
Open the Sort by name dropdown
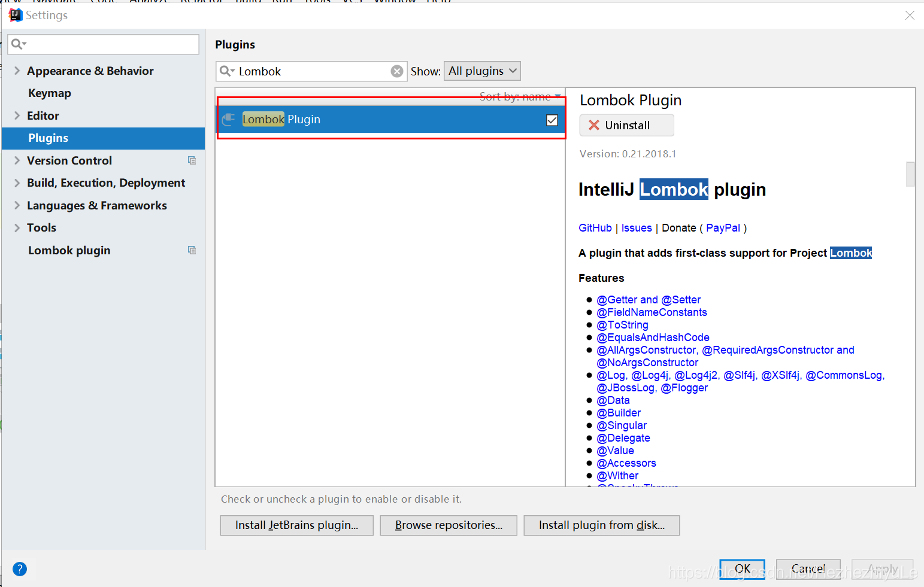[x=520, y=96]
